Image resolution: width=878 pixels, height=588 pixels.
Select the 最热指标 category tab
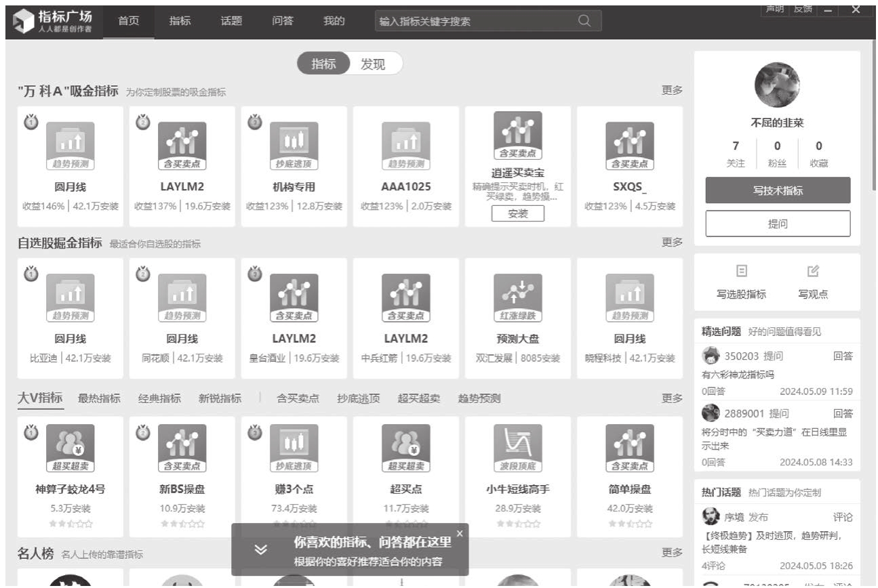(99, 399)
